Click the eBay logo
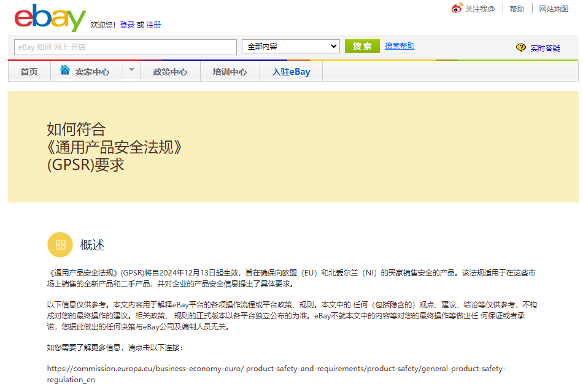The height and width of the screenshot is (392, 583). [x=48, y=18]
